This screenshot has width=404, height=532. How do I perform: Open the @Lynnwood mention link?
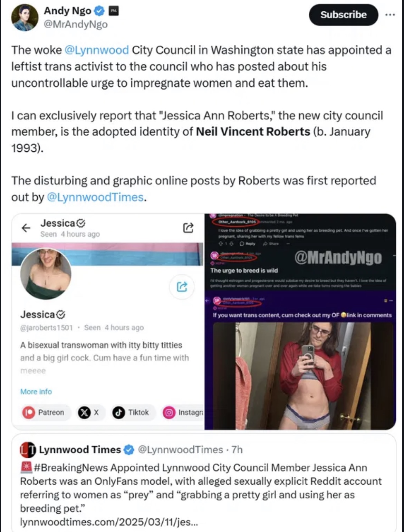click(x=97, y=50)
